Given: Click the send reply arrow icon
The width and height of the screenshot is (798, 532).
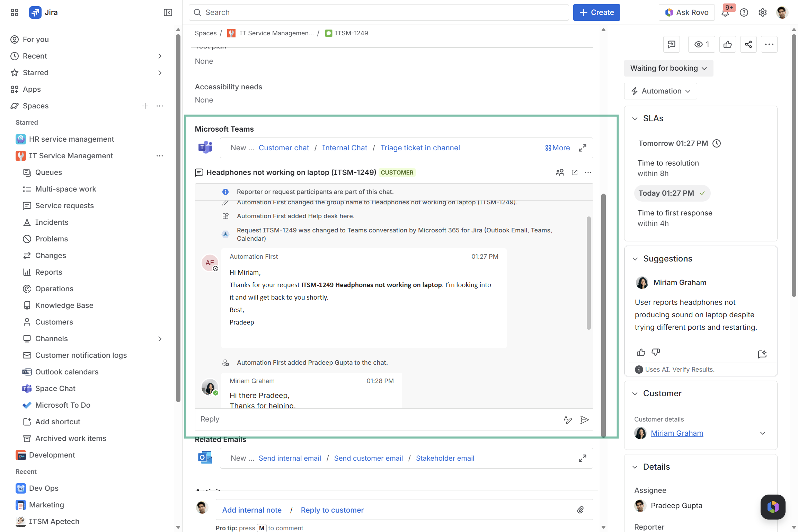Looking at the screenshot, I should 584,420.
